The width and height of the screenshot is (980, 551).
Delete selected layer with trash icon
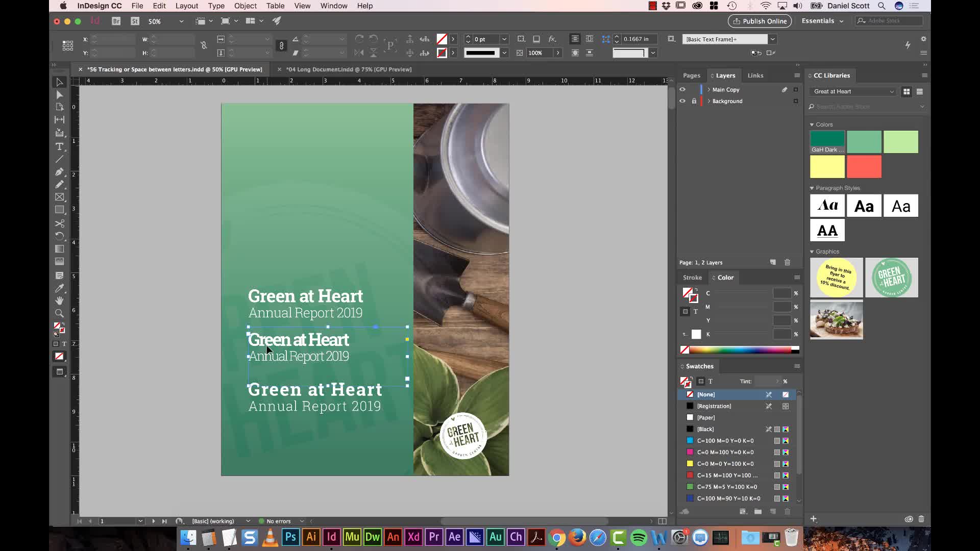tap(787, 262)
